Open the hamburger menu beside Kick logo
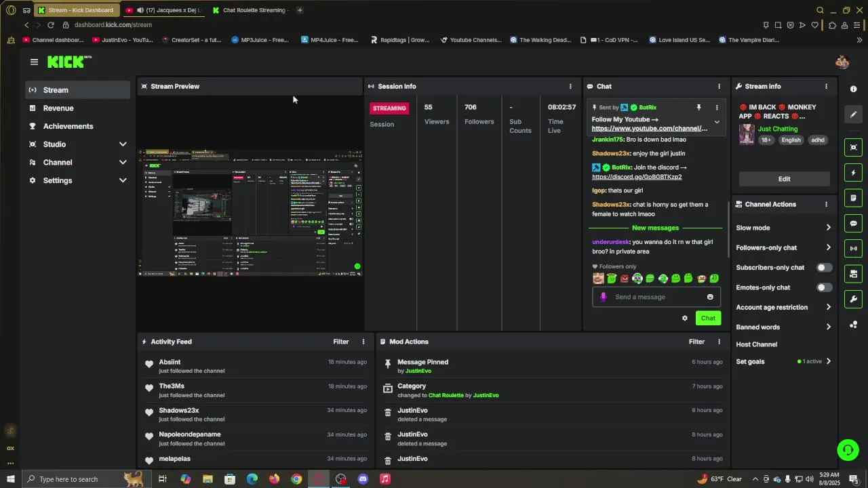 click(x=34, y=62)
